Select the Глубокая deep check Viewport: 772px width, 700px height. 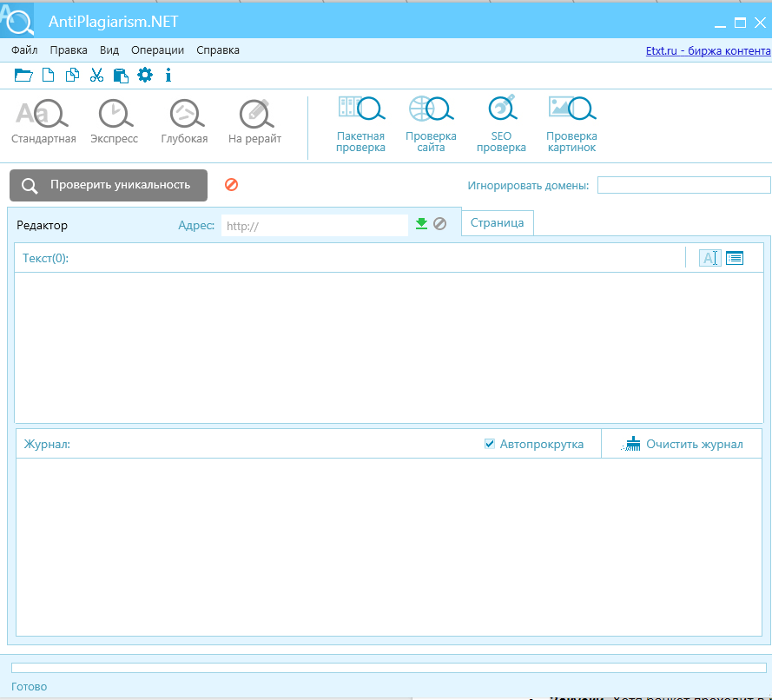tap(184, 122)
